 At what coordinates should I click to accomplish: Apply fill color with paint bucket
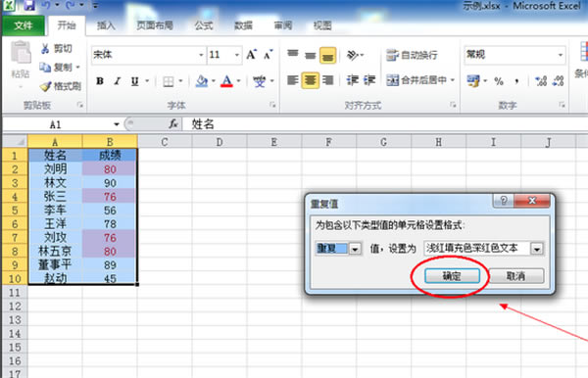(202, 81)
